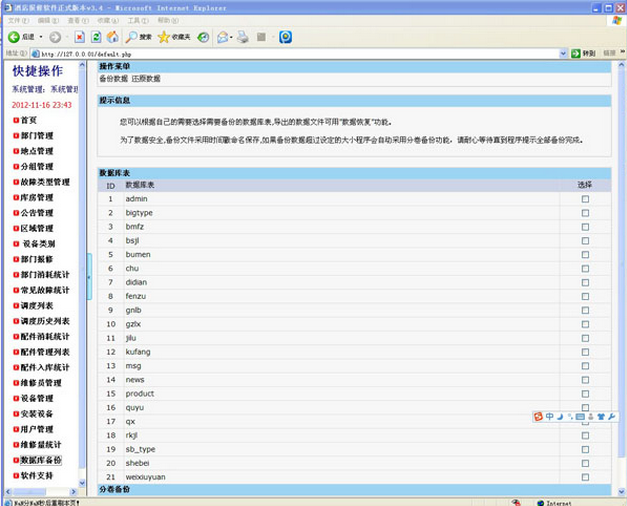Click the 转到 Go button

(x=583, y=53)
